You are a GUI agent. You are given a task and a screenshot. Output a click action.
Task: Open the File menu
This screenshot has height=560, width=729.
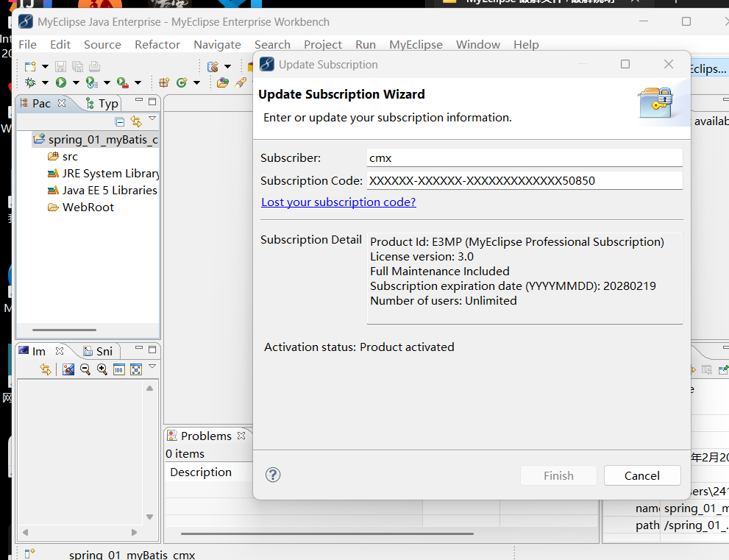coord(27,45)
